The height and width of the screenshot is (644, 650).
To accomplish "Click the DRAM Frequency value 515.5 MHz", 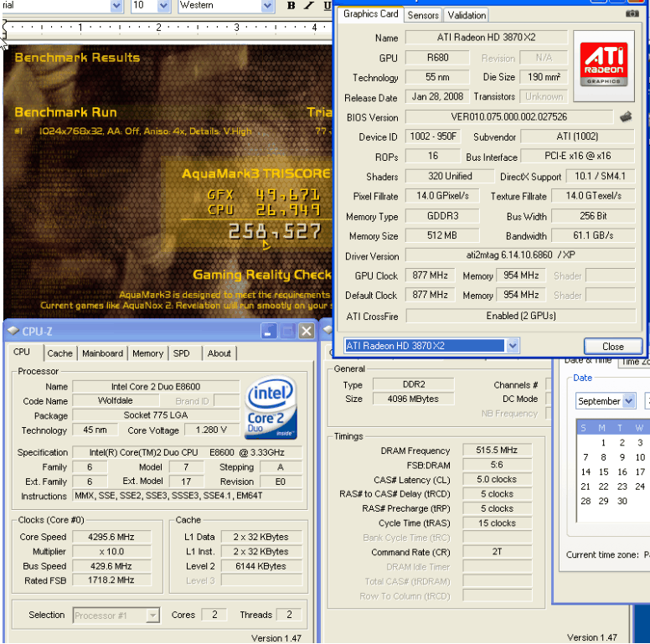I will click(x=497, y=450).
